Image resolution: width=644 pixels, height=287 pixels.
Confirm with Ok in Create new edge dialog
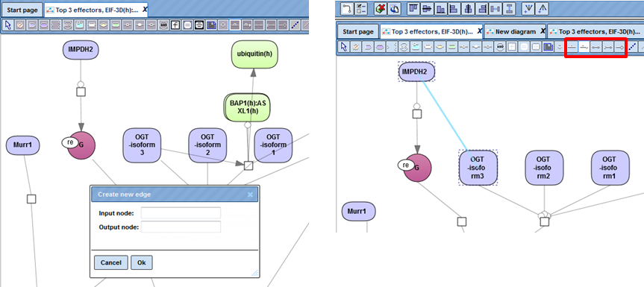click(x=142, y=262)
